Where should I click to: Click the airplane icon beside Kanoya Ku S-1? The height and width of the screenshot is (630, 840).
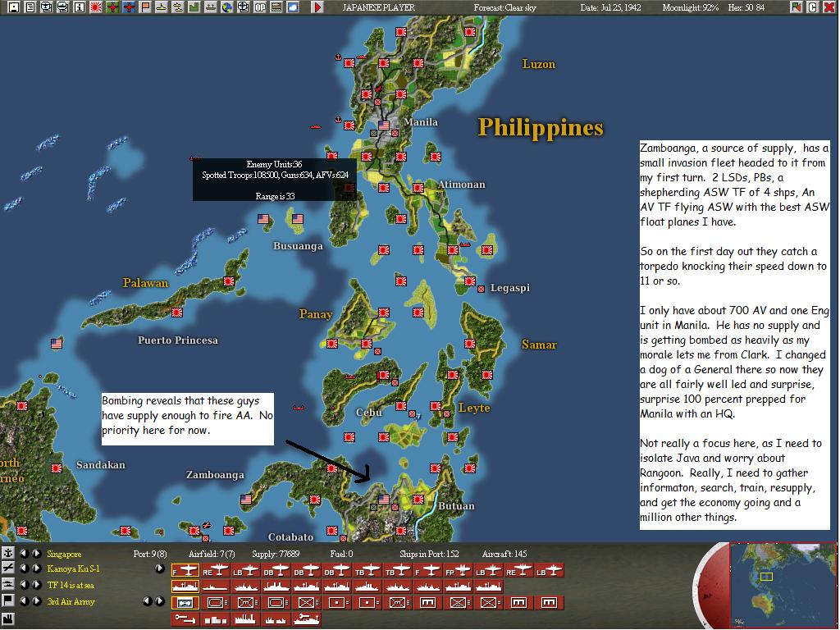point(8,568)
